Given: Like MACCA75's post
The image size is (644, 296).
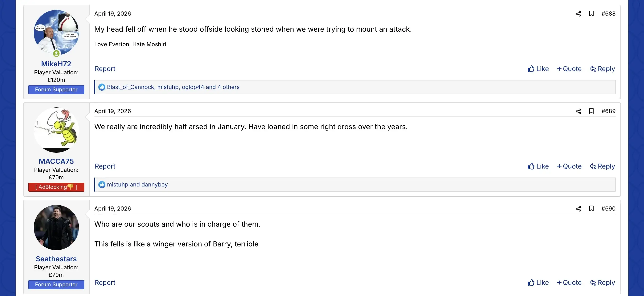Looking at the screenshot, I should (x=538, y=166).
